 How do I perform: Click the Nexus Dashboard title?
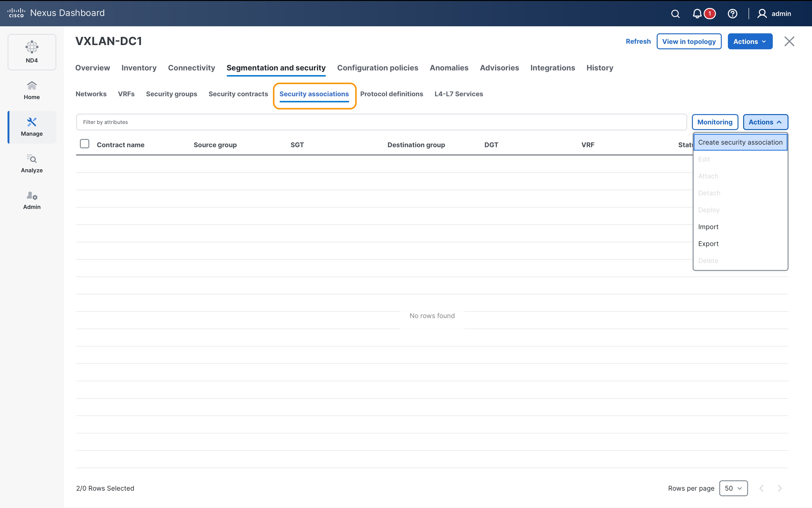(x=68, y=13)
